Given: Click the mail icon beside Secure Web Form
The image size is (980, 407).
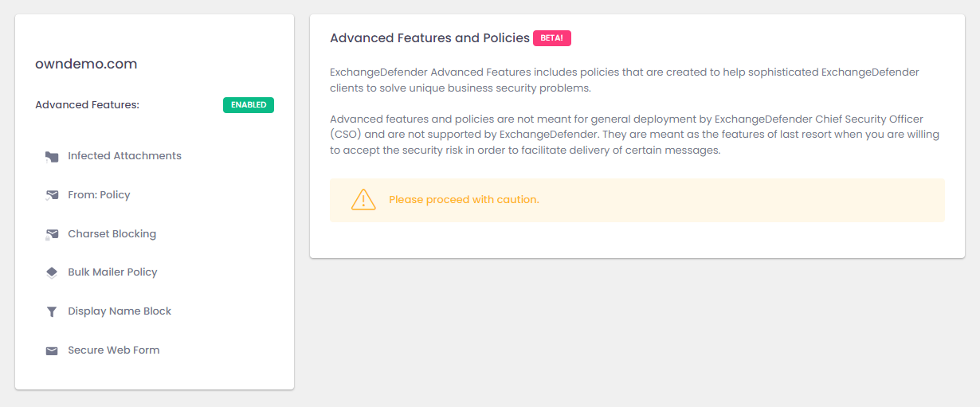Looking at the screenshot, I should [52, 350].
